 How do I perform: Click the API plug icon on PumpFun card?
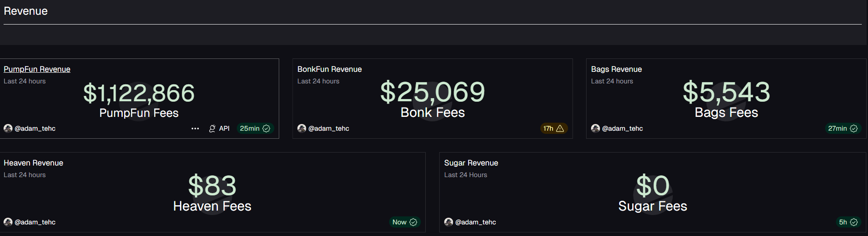212,128
